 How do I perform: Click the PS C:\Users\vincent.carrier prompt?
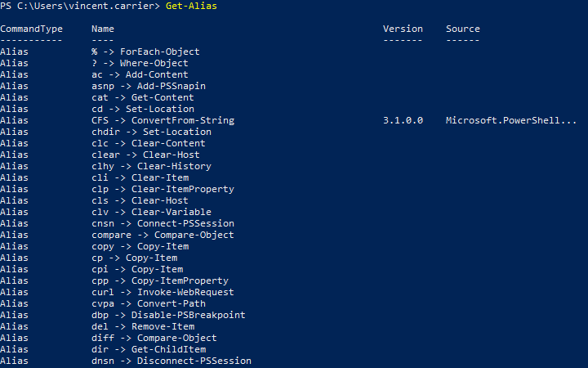[80, 6]
